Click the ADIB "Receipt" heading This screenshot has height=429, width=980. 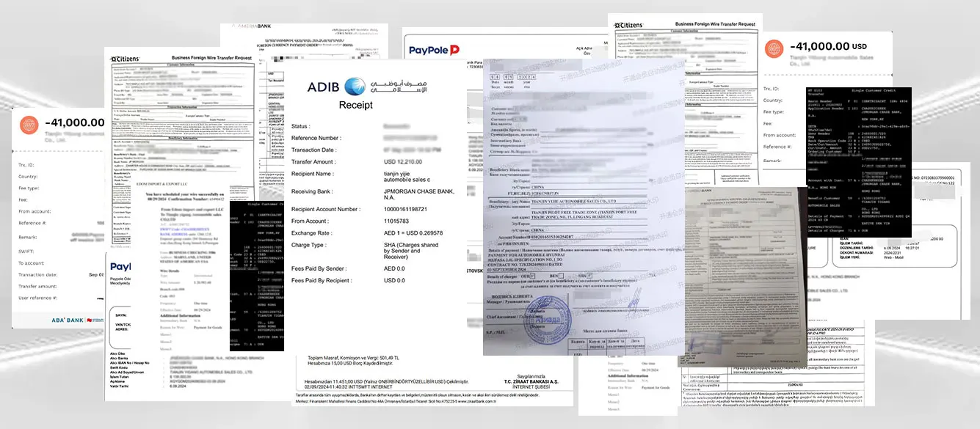tap(355, 105)
